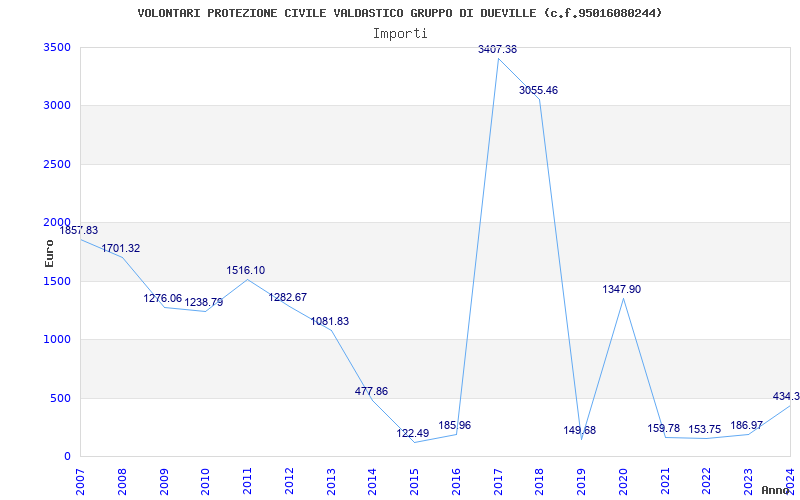Click the 186.97 data value
The height and width of the screenshot is (500, 800).
[746, 425]
